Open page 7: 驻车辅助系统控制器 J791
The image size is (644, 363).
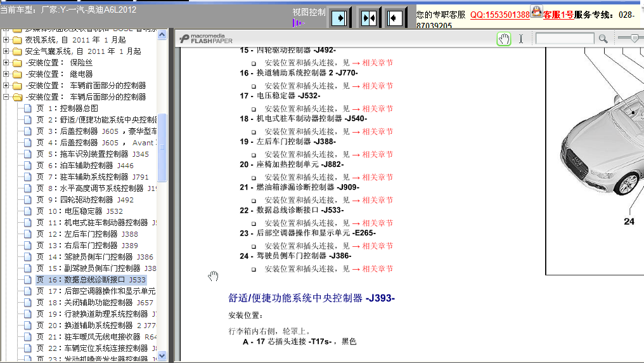(x=93, y=177)
